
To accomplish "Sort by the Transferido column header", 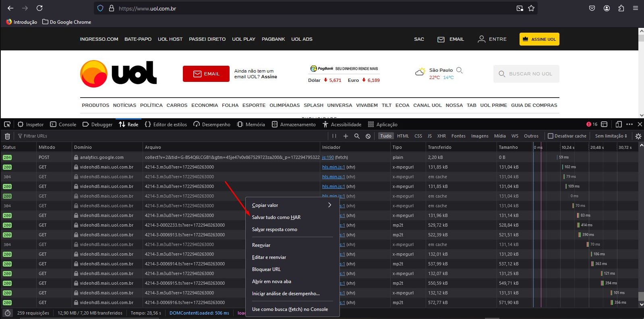I will pyautogui.click(x=461, y=147).
